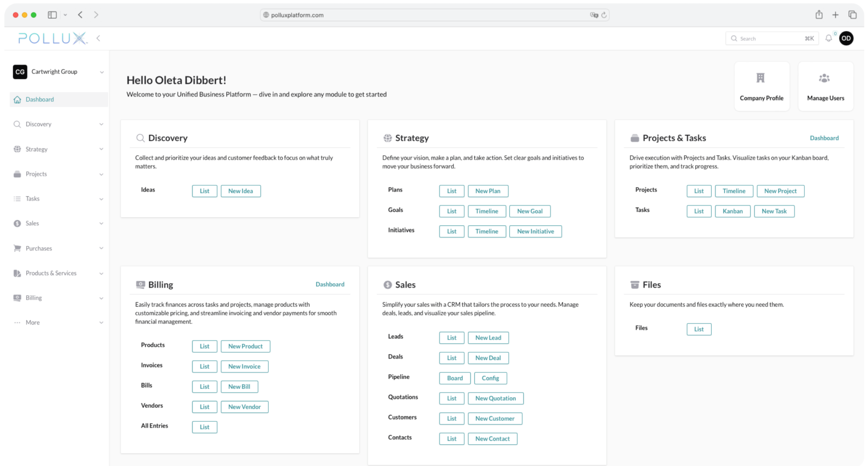Image resolution: width=868 pixels, height=466 pixels.
Task: Open the OD user avatar menu
Action: pos(846,38)
